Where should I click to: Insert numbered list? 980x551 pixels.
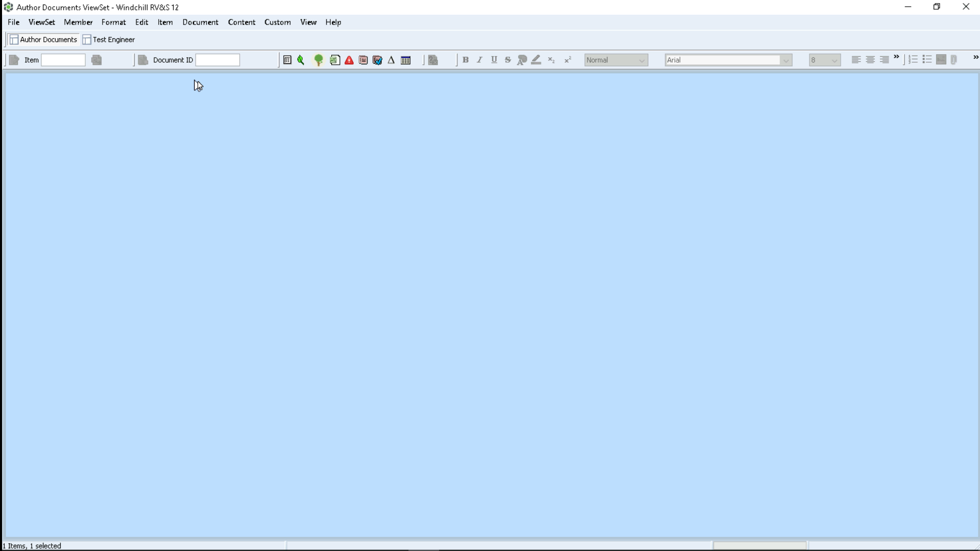click(x=913, y=60)
